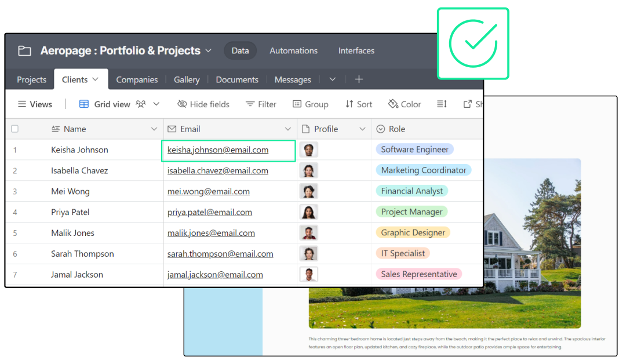The image size is (623, 364).
Task: Open the Documents table tab
Action: coord(237,79)
